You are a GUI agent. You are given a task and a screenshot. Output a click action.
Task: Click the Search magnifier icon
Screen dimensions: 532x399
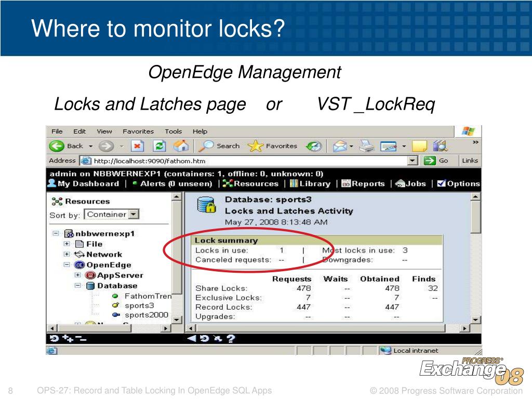point(206,146)
